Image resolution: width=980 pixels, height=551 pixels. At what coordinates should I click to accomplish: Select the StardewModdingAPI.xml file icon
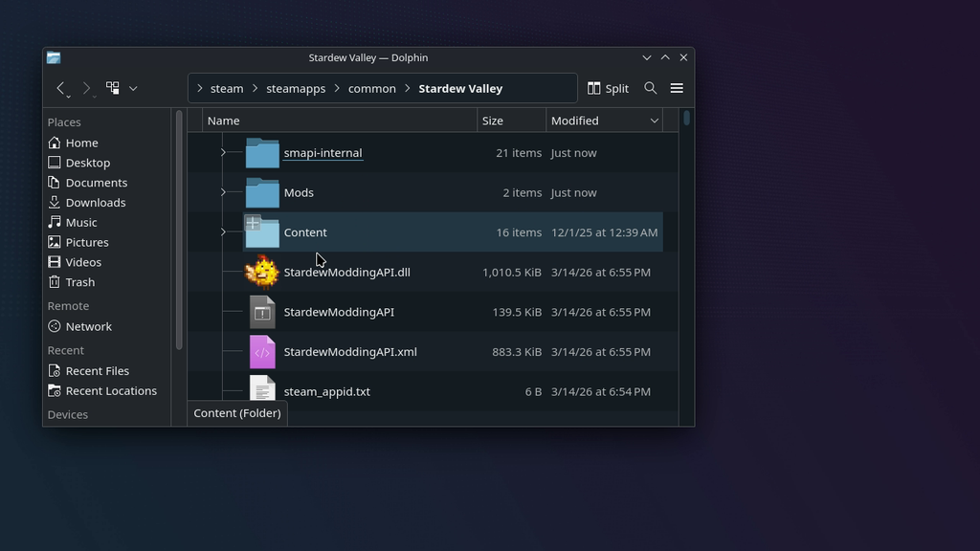coord(262,352)
